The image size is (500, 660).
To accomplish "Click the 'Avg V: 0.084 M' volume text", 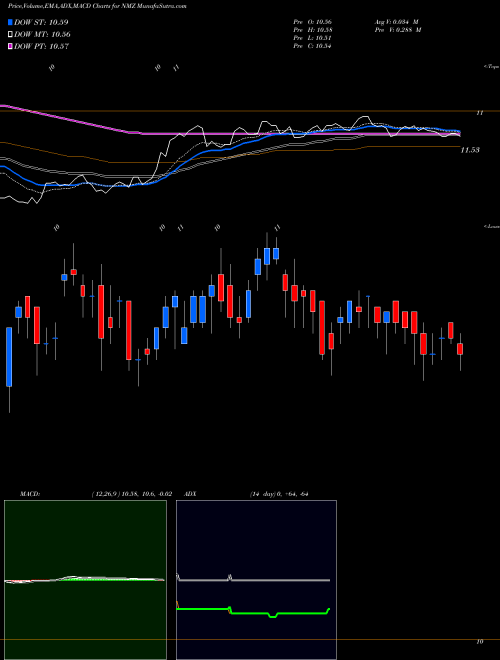I will click(397, 22).
